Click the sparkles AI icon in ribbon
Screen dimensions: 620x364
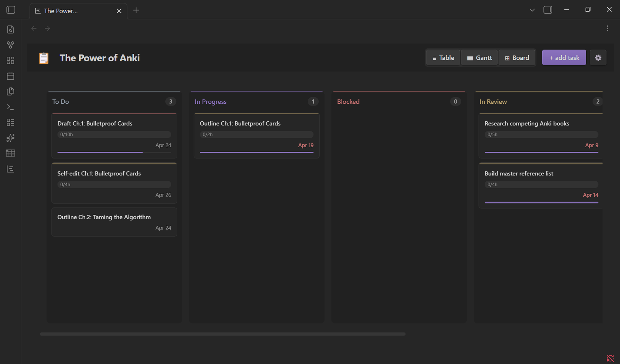[11, 138]
